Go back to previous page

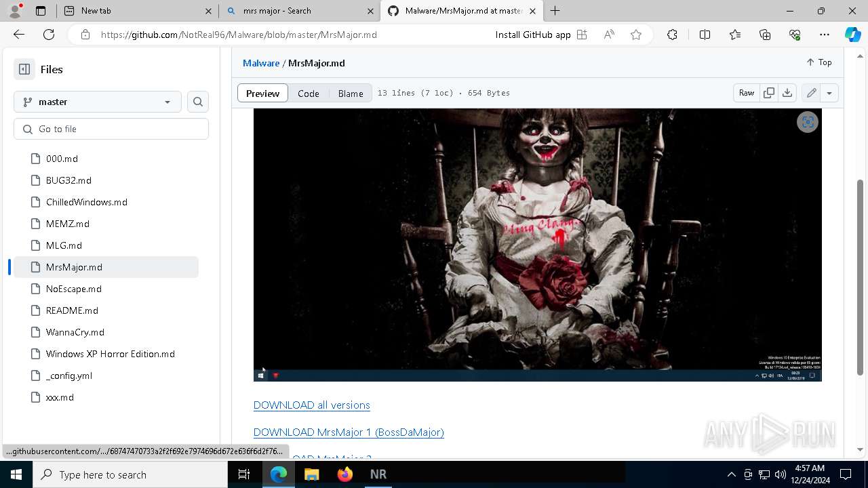19,35
